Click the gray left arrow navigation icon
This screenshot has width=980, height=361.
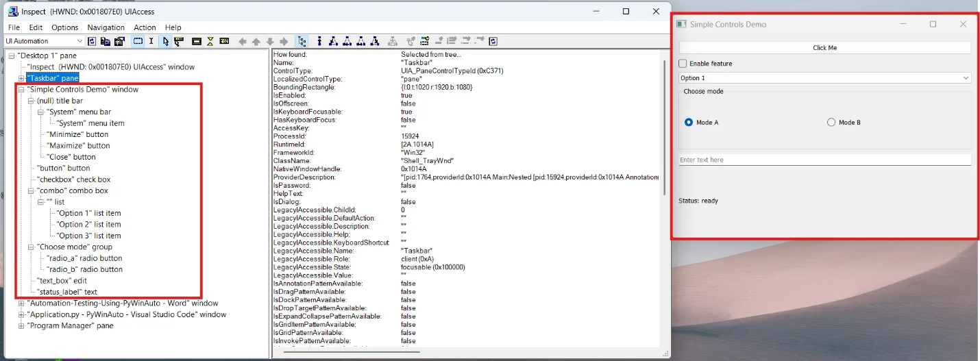pyautogui.click(x=243, y=42)
